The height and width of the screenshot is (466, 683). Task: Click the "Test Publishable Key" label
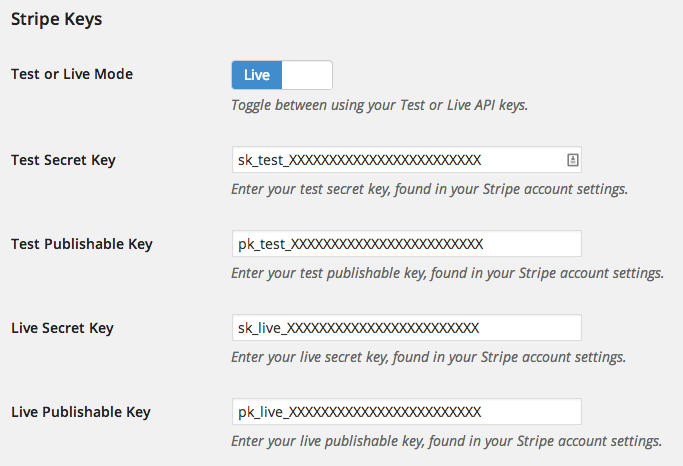click(x=82, y=244)
